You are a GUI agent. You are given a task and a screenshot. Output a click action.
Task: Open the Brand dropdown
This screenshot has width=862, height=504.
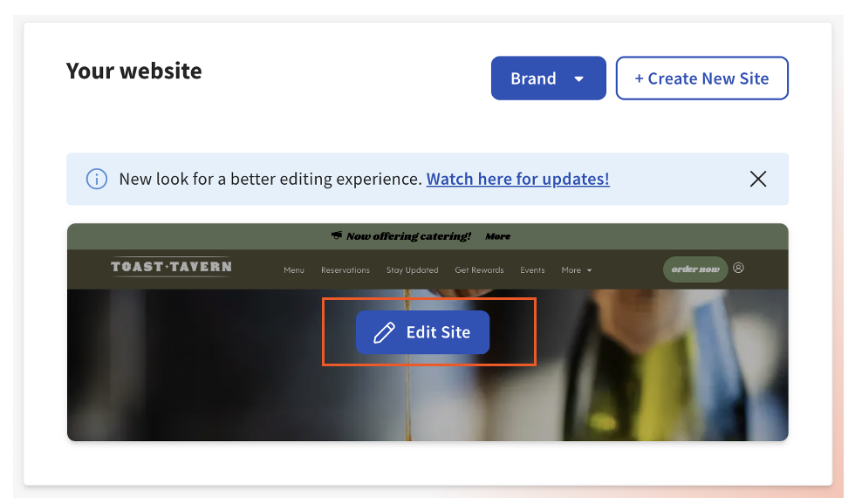click(x=548, y=78)
